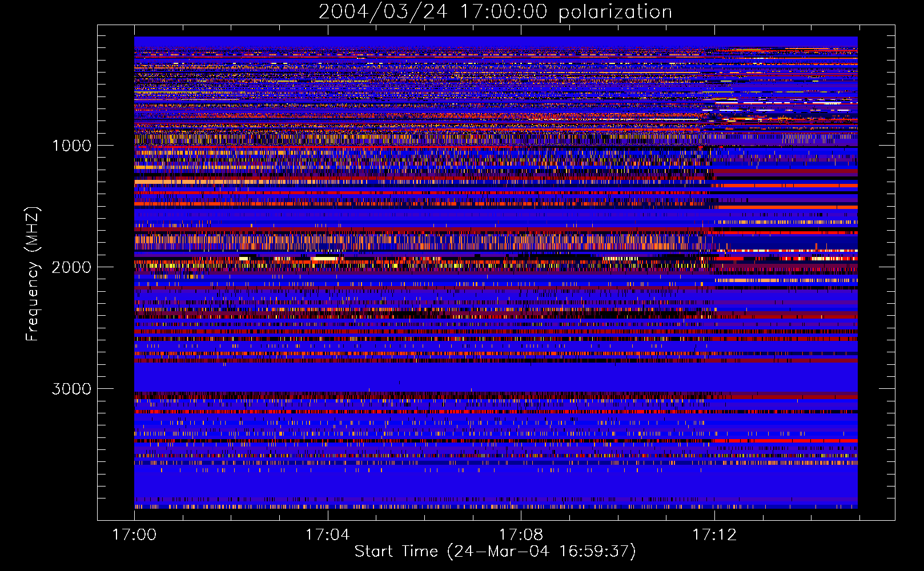924x571 pixels.
Task: Click the "Frequency (MHZ)" axis label
Action: [x=33, y=274]
